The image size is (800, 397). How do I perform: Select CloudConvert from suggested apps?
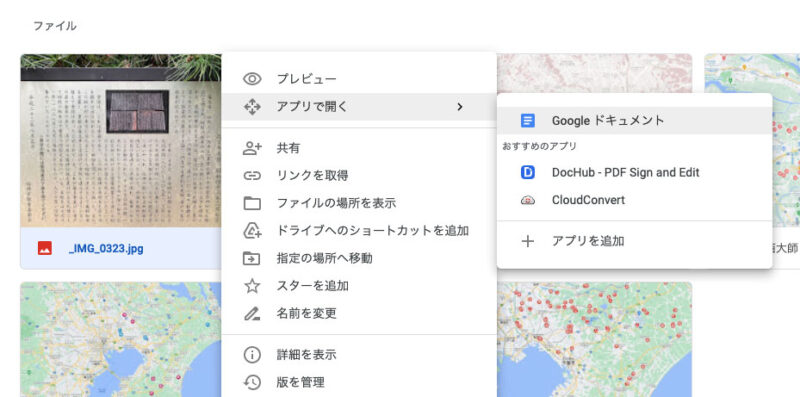pyautogui.click(x=634, y=200)
